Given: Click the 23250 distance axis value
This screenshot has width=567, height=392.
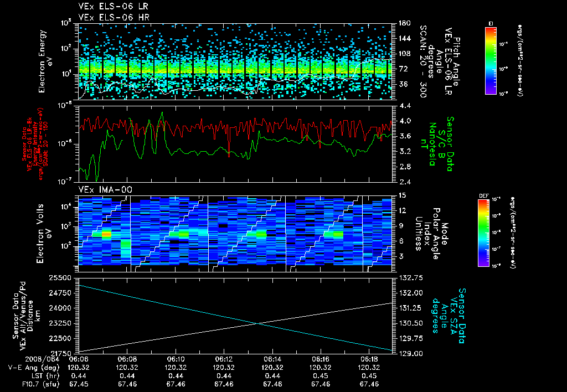Looking at the screenshot, I should 60,323.
